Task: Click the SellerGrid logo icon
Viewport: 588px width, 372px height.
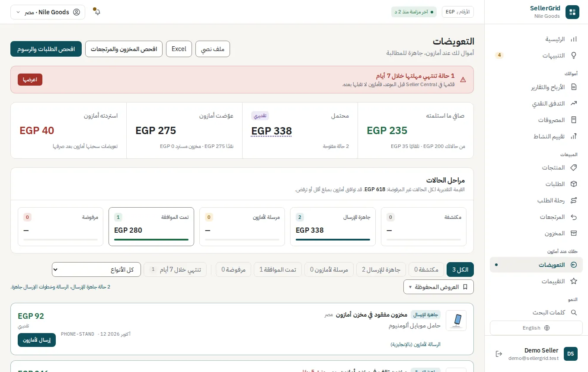Action: (572, 12)
